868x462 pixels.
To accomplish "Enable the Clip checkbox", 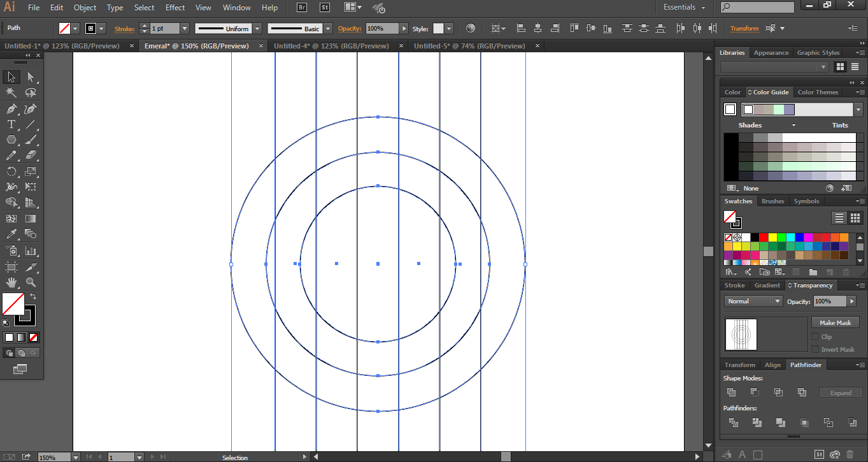I will tap(815, 336).
